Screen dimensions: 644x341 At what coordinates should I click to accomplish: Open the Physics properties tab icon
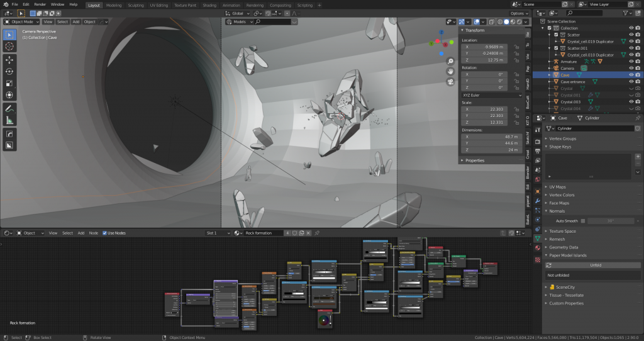538,220
